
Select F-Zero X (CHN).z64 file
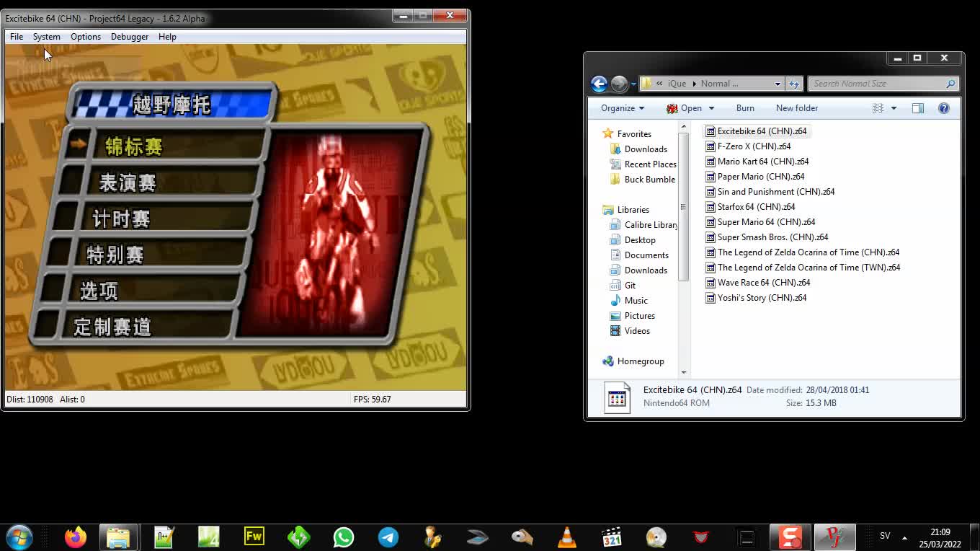pyautogui.click(x=748, y=146)
